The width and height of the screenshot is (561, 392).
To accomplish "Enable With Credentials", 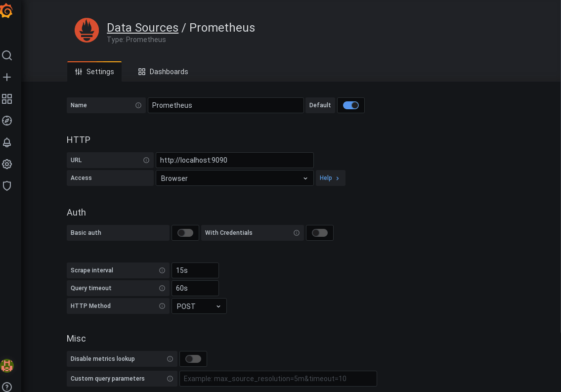I will (x=319, y=232).
